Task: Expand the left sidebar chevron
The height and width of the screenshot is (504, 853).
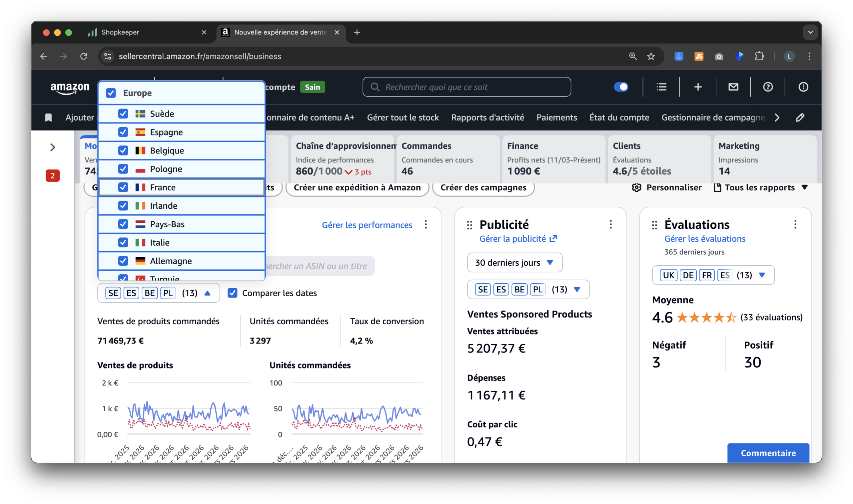Action: (52, 147)
